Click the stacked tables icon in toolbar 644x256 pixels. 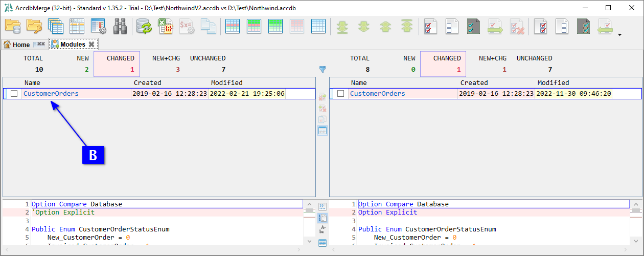click(x=55, y=26)
